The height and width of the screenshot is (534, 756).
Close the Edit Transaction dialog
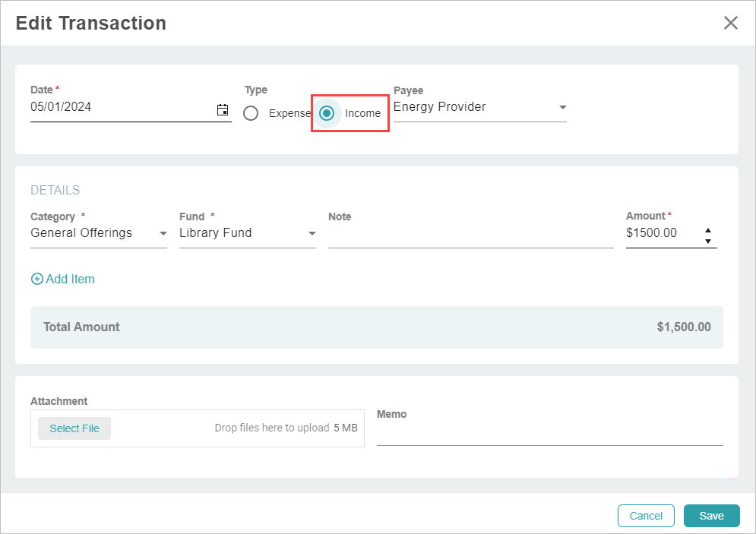730,23
